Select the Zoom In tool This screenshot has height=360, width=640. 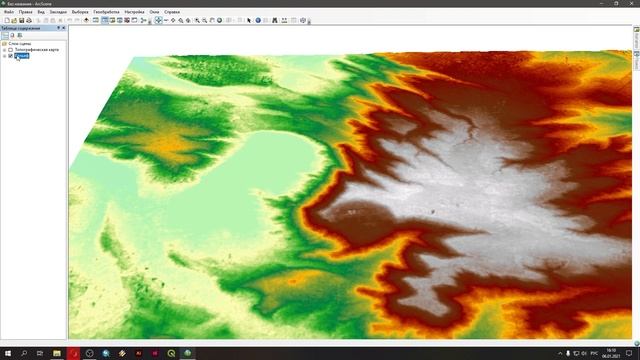click(197, 20)
